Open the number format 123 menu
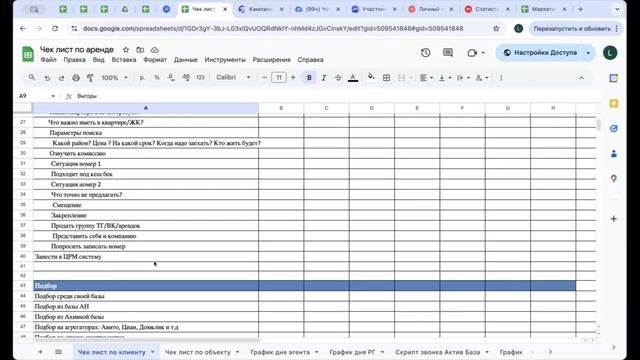Viewport: 640px width, 360px height. click(200, 78)
